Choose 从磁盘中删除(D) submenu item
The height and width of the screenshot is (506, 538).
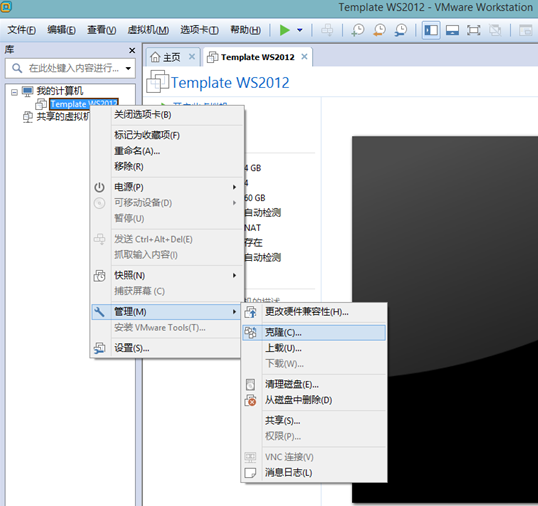coord(314,400)
